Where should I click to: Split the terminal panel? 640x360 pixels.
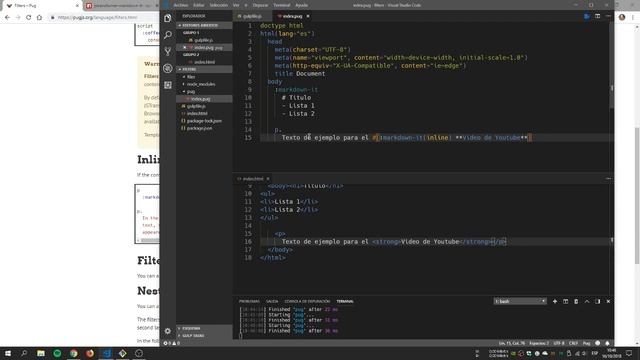click(x=565, y=301)
